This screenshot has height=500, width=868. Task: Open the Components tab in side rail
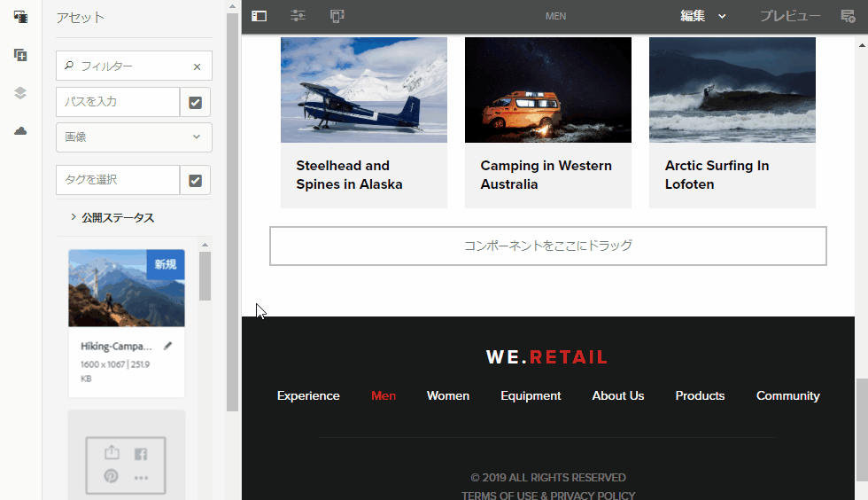coord(20,55)
